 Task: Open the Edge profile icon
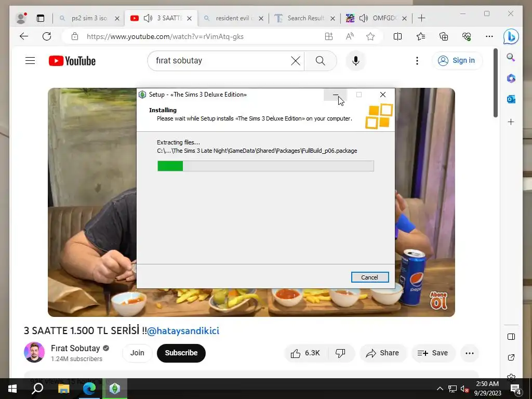[21, 18]
